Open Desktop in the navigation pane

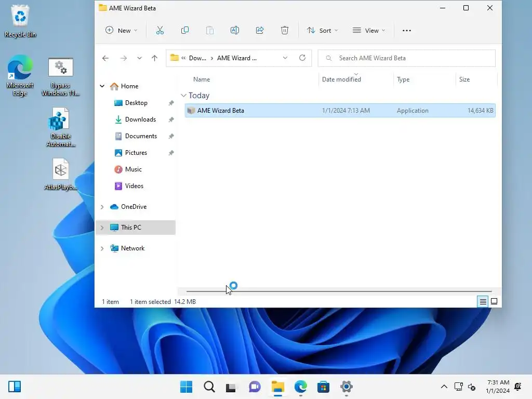tap(136, 103)
